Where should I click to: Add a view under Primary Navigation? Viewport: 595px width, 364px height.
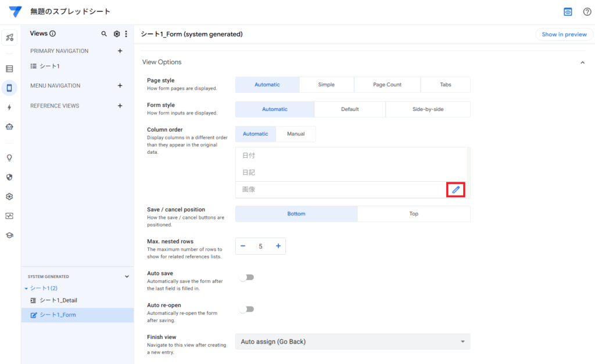click(x=120, y=51)
